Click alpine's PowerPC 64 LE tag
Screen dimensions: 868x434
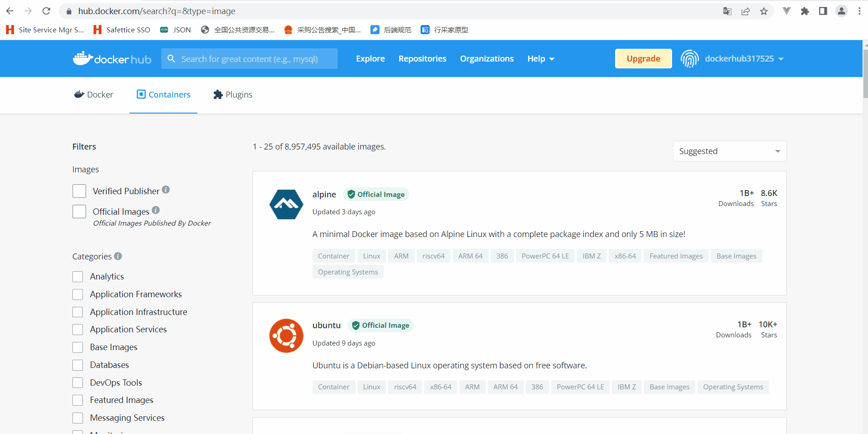[545, 256]
